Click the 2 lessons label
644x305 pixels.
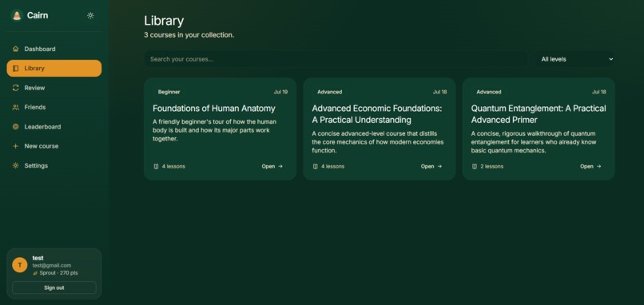(x=491, y=166)
